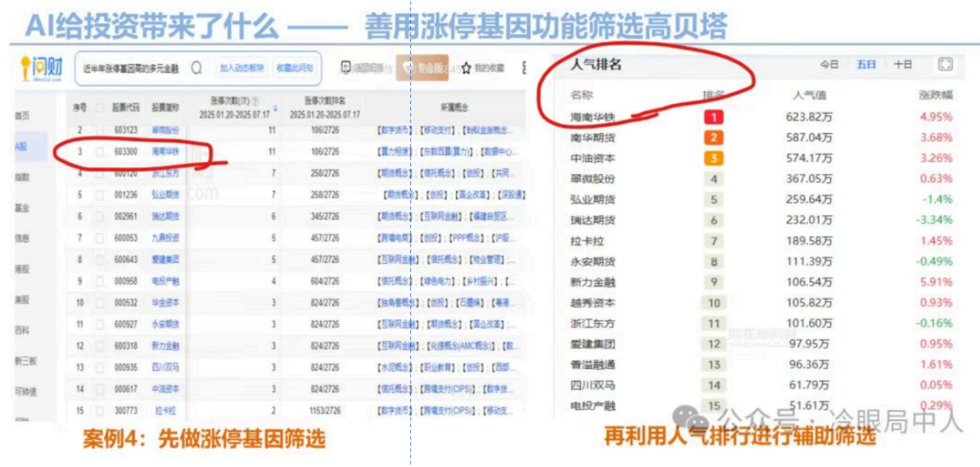
Task: Open stock link 电投产融 in table
Action: (165, 281)
